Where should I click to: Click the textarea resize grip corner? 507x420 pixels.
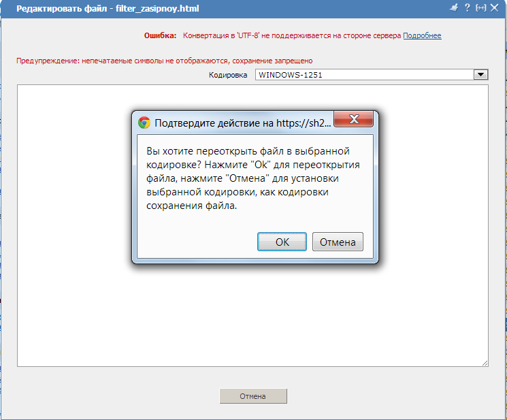485,363
